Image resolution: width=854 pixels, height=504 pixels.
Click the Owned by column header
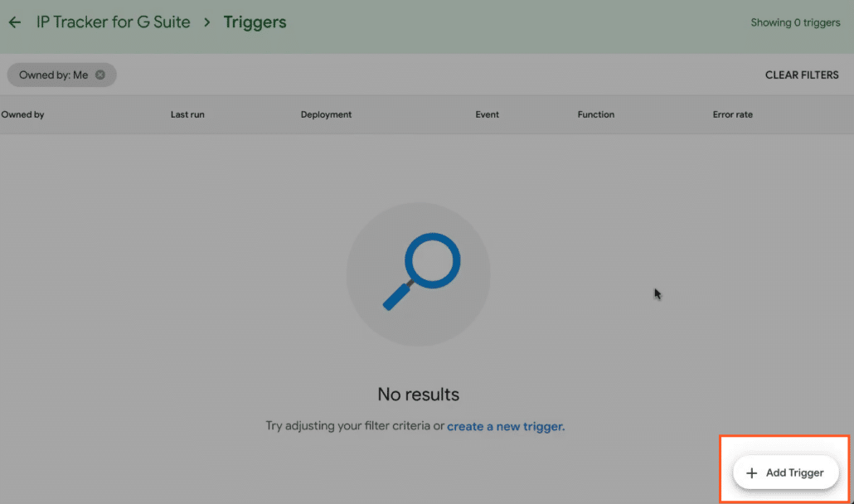23,115
